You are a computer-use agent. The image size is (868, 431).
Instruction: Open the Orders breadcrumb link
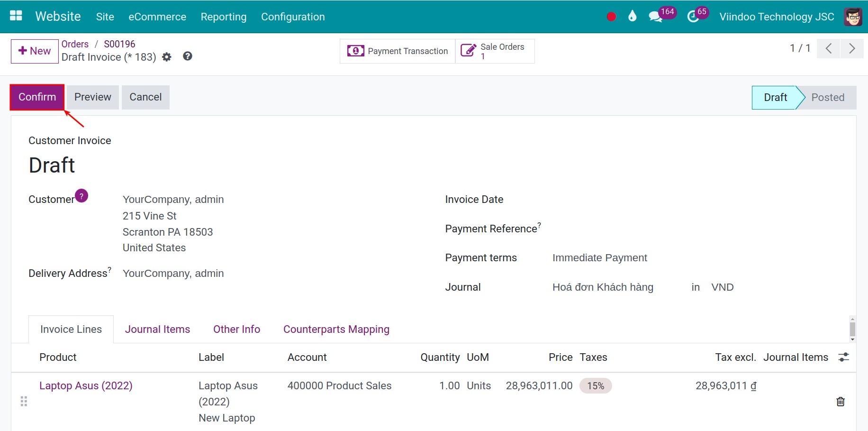pyautogui.click(x=75, y=44)
